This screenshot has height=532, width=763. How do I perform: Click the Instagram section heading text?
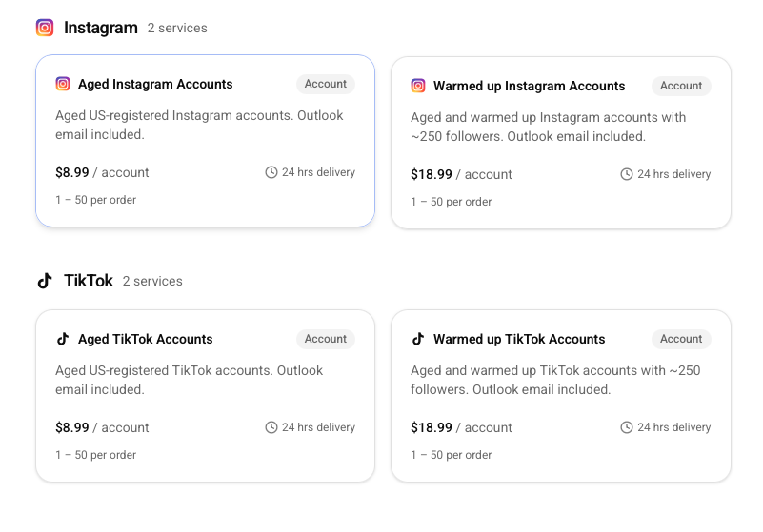click(x=101, y=28)
